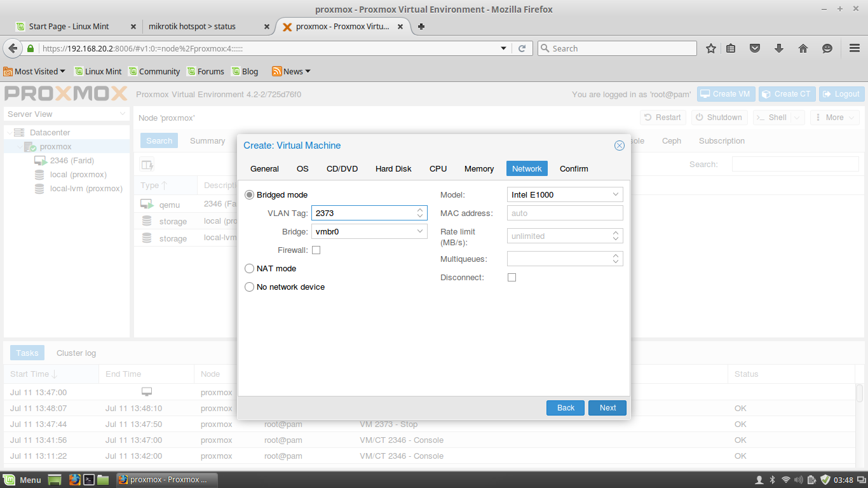Viewport: 868px width, 488px height.
Task: Log out with the Logout button
Action: (x=841, y=94)
